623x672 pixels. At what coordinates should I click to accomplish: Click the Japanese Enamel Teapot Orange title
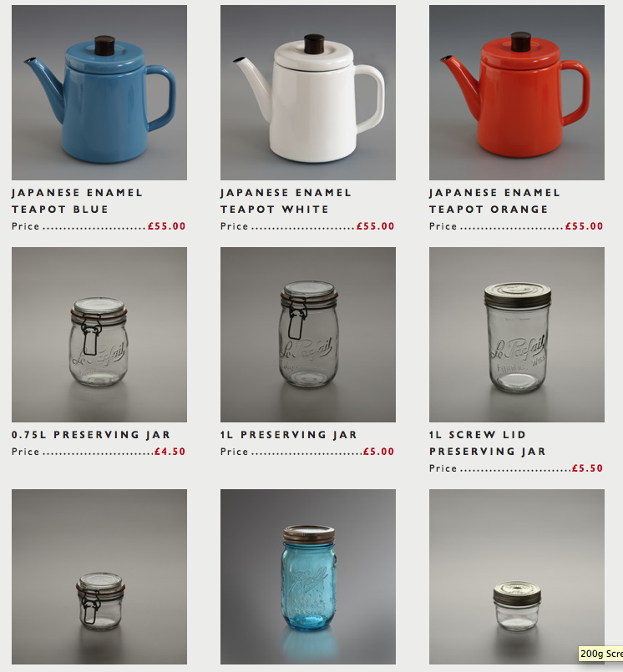pos(494,201)
